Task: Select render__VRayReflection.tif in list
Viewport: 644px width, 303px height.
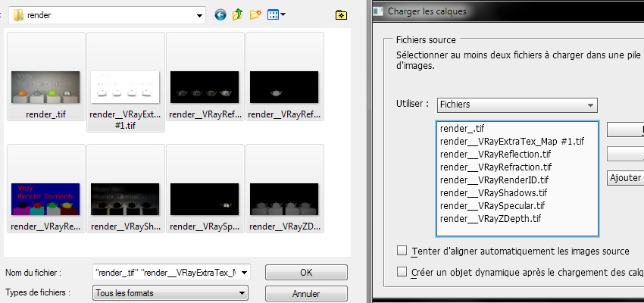Action: tap(496, 155)
